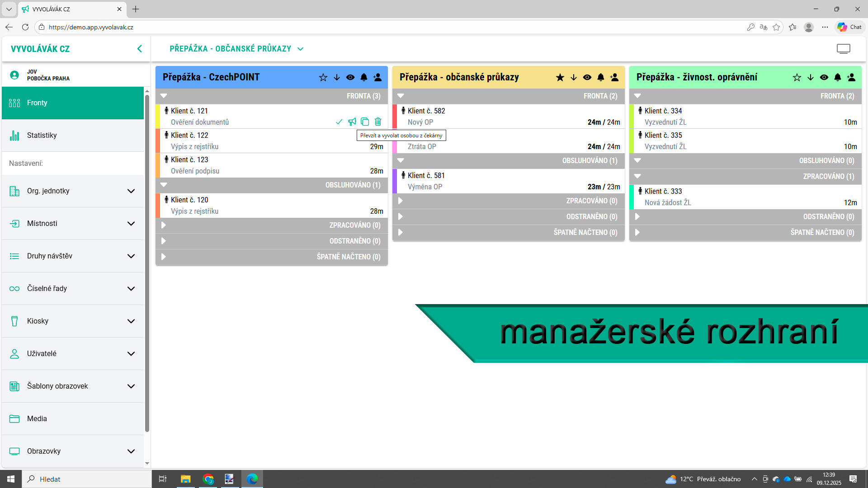The image size is (868, 488).
Task: Toggle eye visibility on občanské průkazy panel
Action: coord(587,77)
